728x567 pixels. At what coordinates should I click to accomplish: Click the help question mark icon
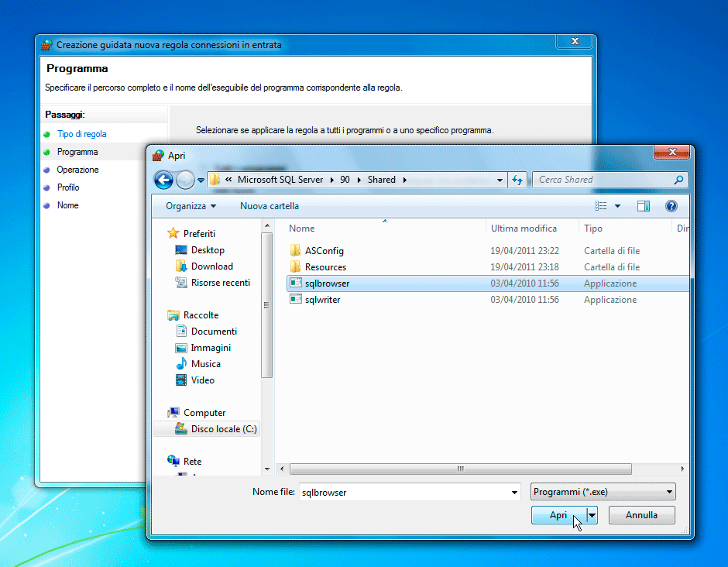coord(671,206)
